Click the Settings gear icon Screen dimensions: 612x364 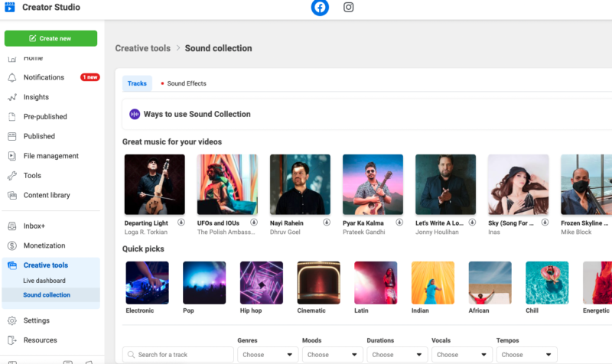12,320
